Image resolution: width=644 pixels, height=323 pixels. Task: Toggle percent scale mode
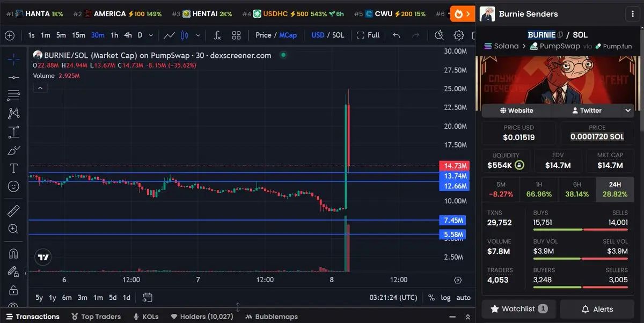coord(431,298)
